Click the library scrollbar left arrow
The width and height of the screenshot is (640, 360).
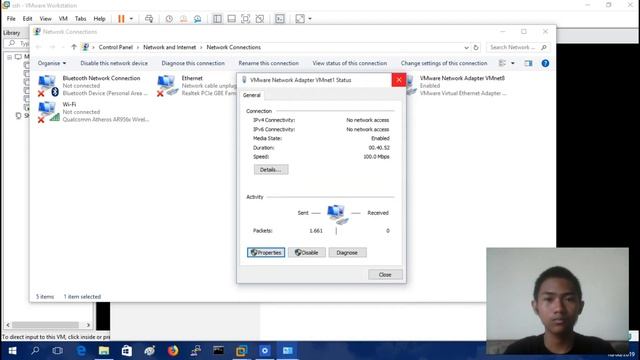tap(8, 325)
